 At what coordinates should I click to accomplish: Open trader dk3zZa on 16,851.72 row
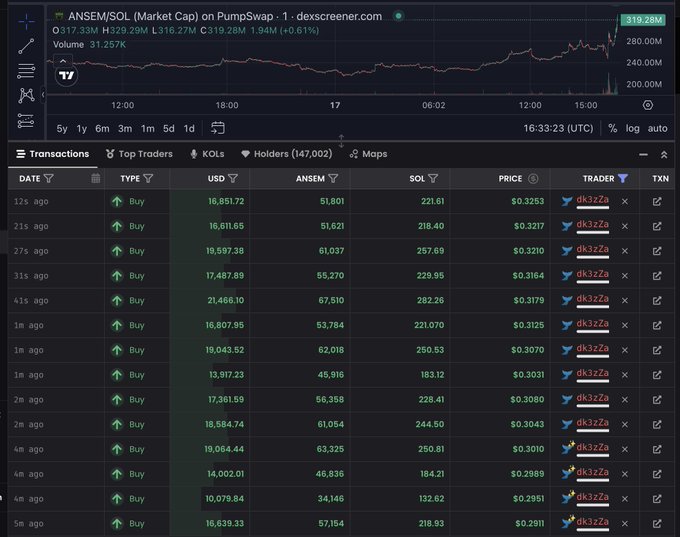point(592,200)
